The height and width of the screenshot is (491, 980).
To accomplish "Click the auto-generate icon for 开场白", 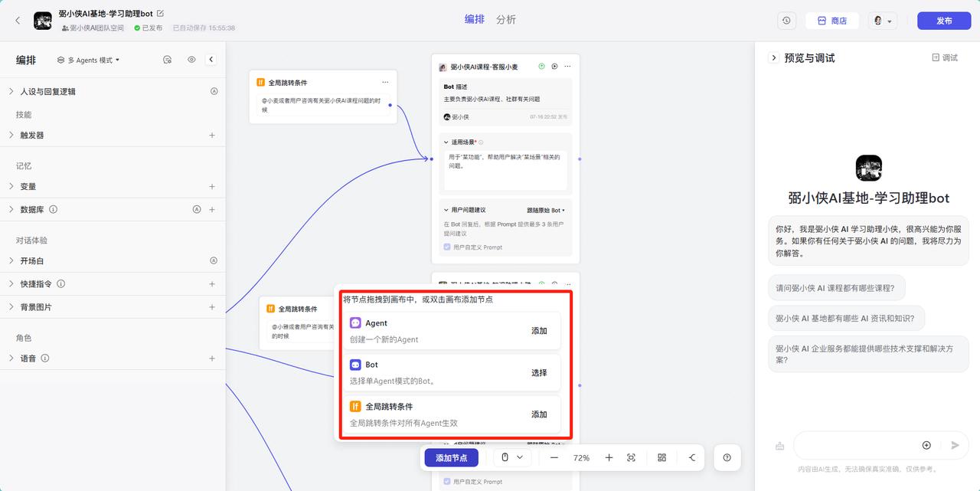I will pyautogui.click(x=214, y=260).
